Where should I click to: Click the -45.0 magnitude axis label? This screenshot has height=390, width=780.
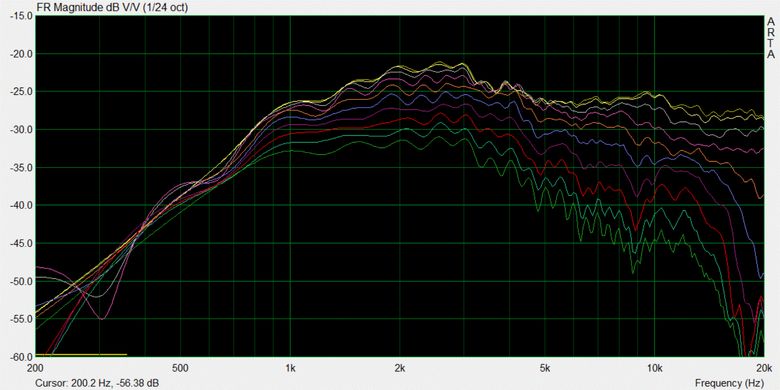pos(21,243)
